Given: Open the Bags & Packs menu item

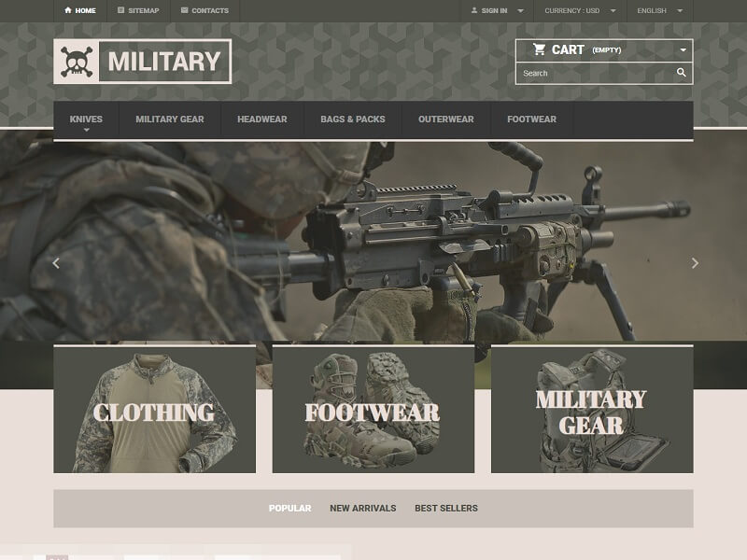Looking at the screenshot, I should click(353, 119).
